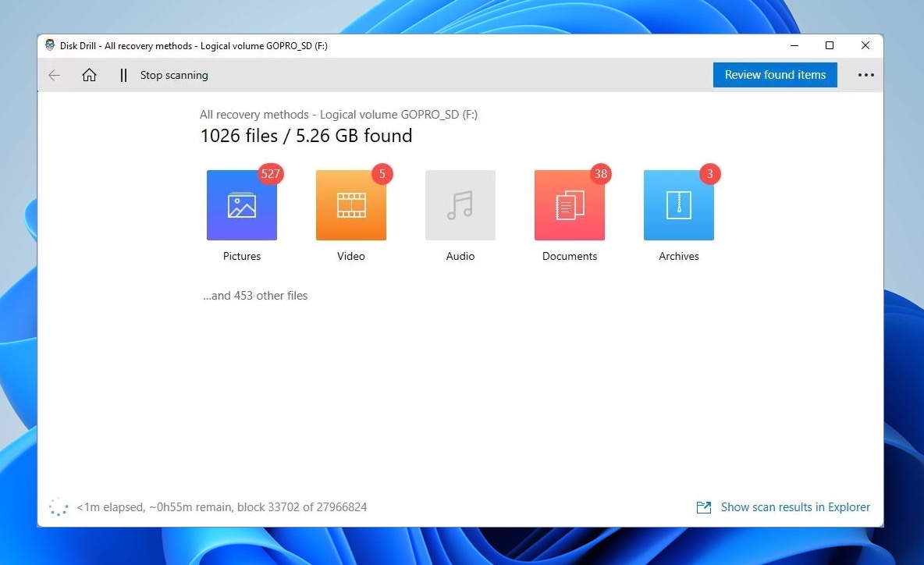Viewport: 924px width, 565px height.
Task: Click the Disk Drill title bar icon
Action: pyautogui.click(x=50, y=45)
